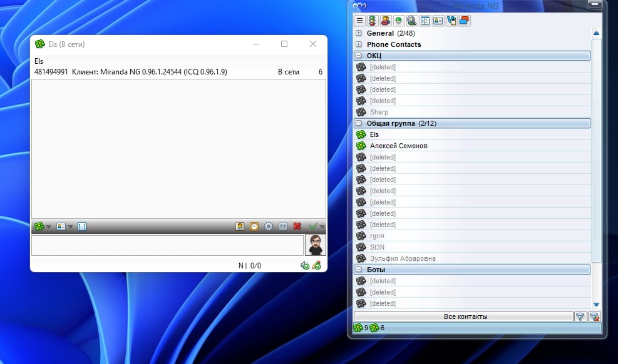Click the Общая группа (2/12) header text
Image resolution: width=618 pixels, height=364 pixels.
[401, 123]
